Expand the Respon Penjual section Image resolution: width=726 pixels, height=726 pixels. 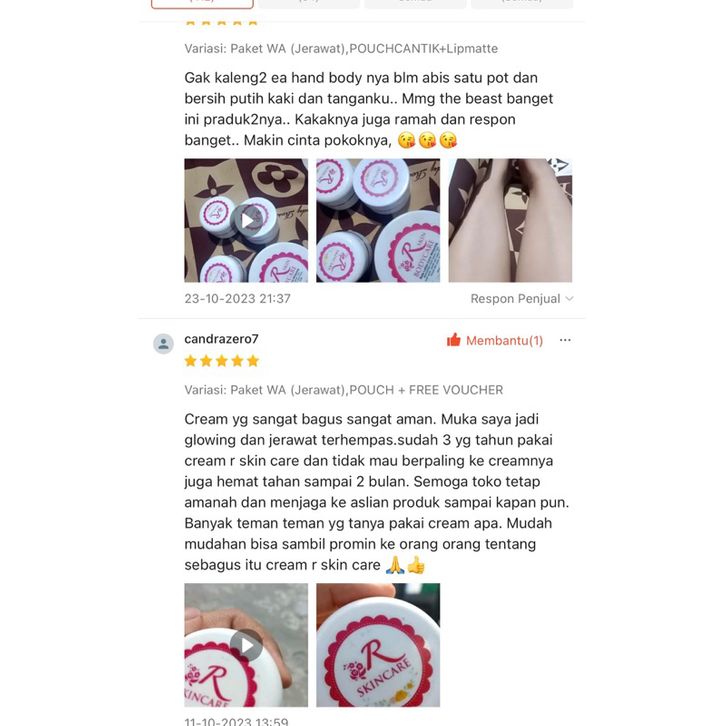[x=522, y=299]
